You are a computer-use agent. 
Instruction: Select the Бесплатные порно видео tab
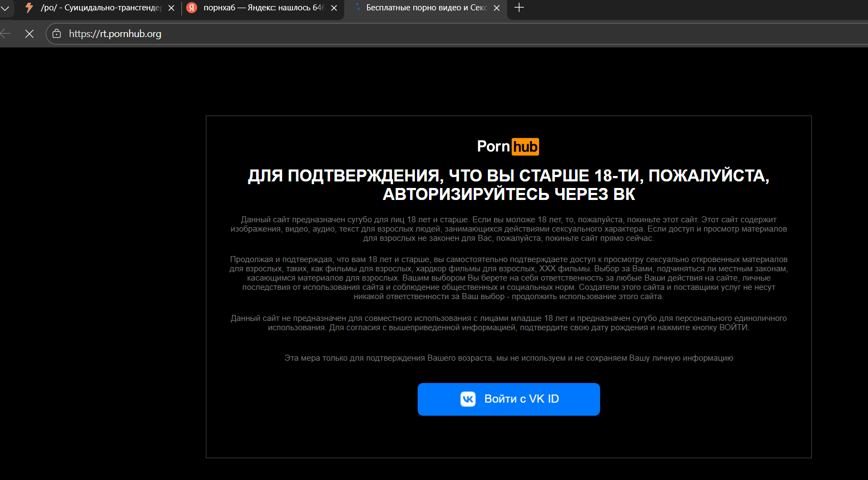[x=425, y=8]
